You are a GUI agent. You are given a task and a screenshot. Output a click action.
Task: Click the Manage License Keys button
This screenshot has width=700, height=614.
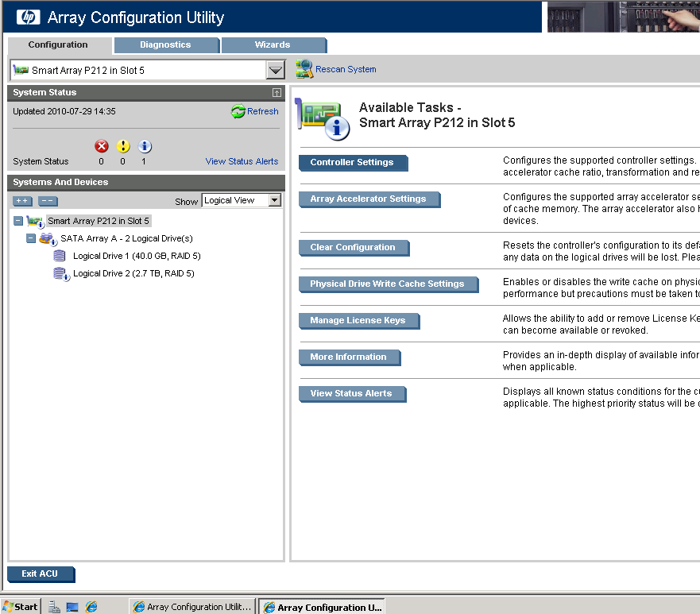(x=358, y=321)
